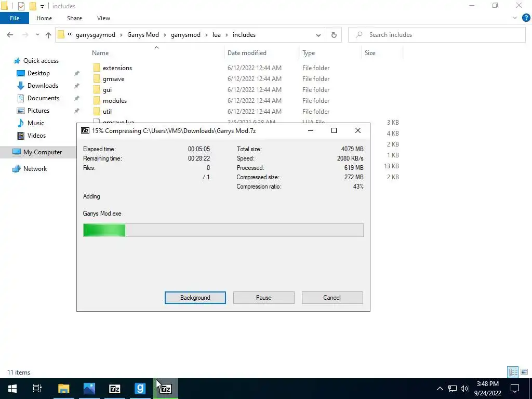Click the Properties quick access icon

[x=21, y=6]
